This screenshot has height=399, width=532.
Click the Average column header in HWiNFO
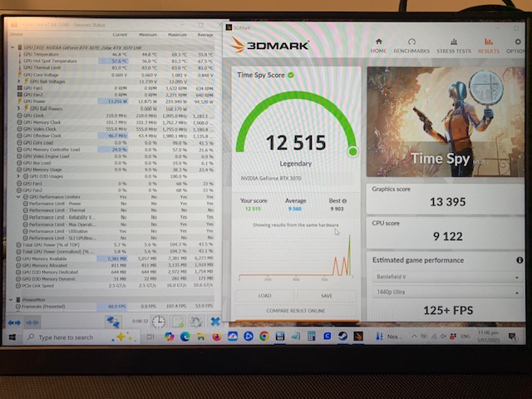coord(205,35)
